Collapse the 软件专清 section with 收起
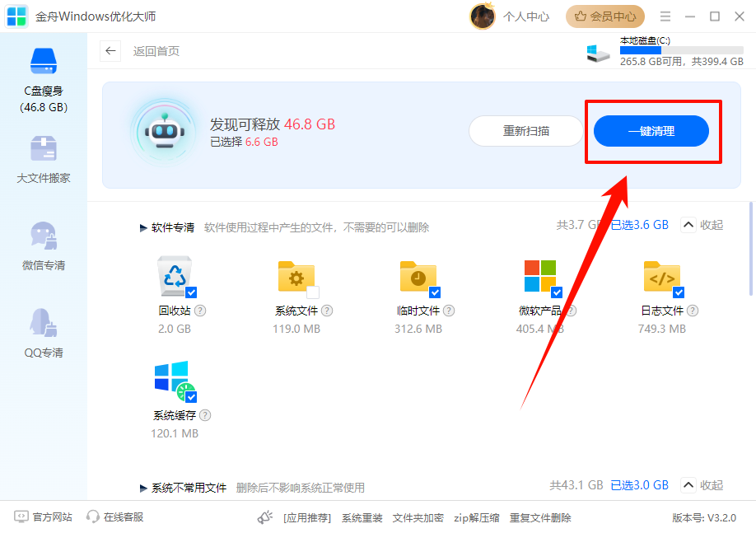The height and width of the screenshot is (533, 756). [702, 225]
